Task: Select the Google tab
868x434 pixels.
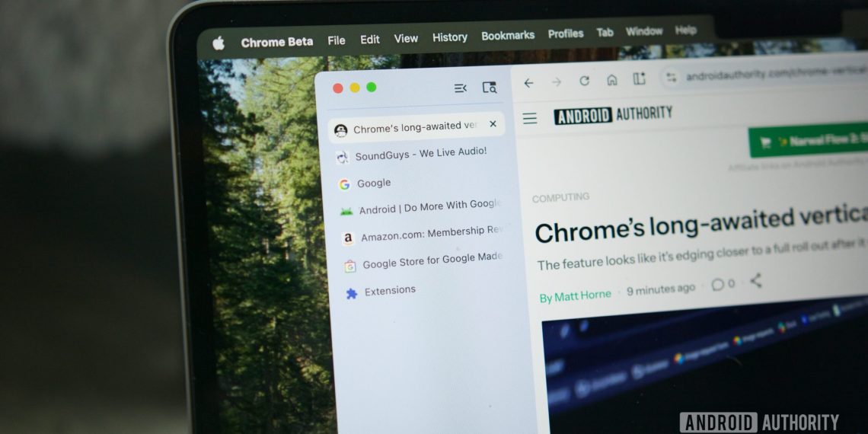Action: click(x=373, y=183)
